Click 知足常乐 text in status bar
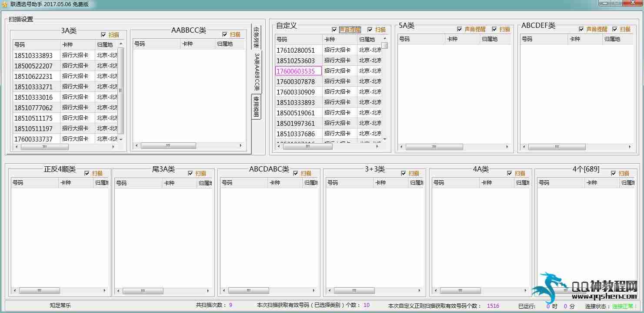This screenshot has width=644, height=313. 60,306
